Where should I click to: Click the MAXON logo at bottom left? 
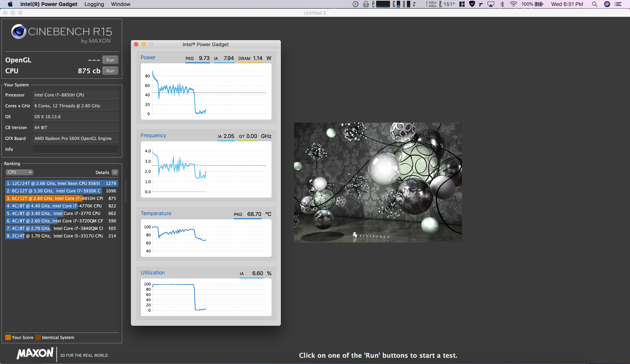35,353
